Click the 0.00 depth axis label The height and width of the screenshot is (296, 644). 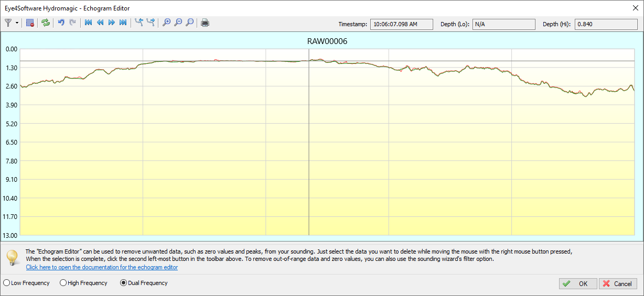point(10,49)
